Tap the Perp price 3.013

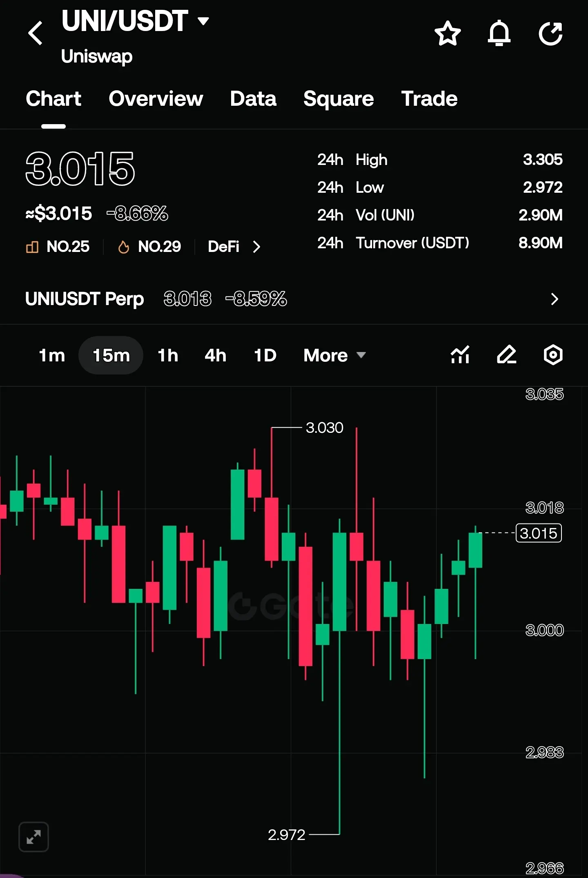pos(187,299)
